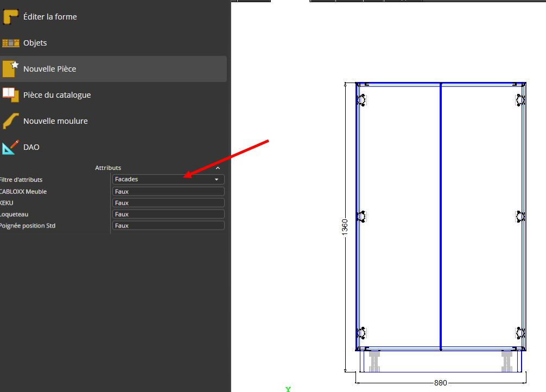This screenshot has height=392, width=546.
Task: Choose the Nouvelle moulure icon
Action: click(x=11, y=121)
